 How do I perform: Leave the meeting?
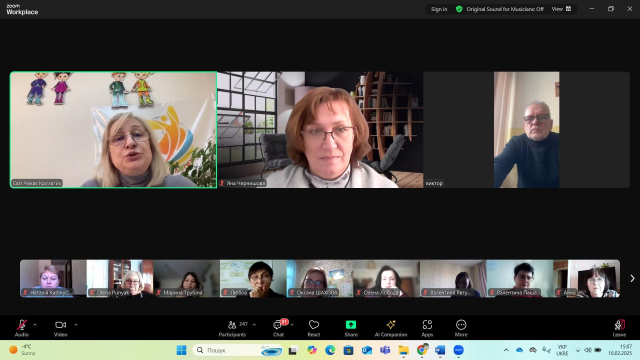pyautogui.click(x=619, y=328)
